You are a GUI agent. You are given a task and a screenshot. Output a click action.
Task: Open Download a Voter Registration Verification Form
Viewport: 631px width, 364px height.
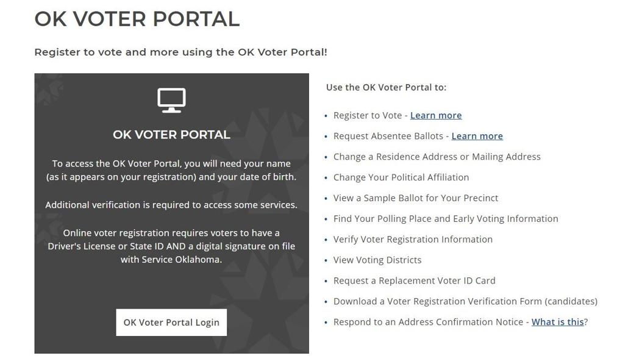(x=465, y=301)
